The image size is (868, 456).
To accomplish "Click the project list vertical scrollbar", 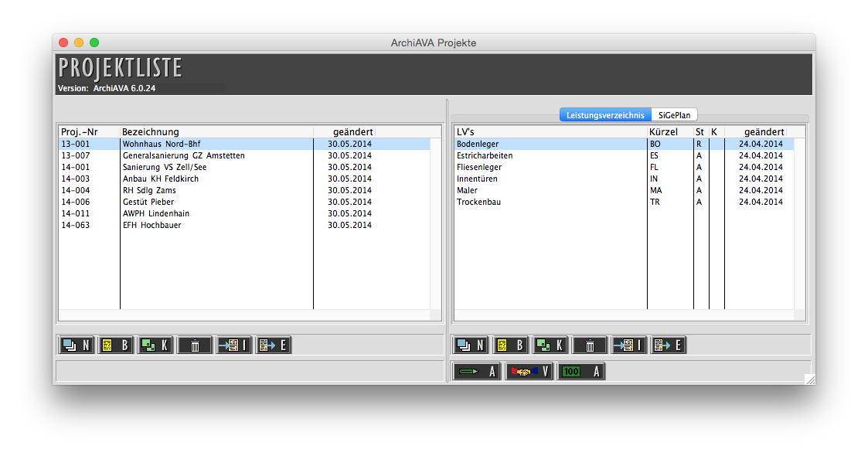I will [x=436, y=223].
